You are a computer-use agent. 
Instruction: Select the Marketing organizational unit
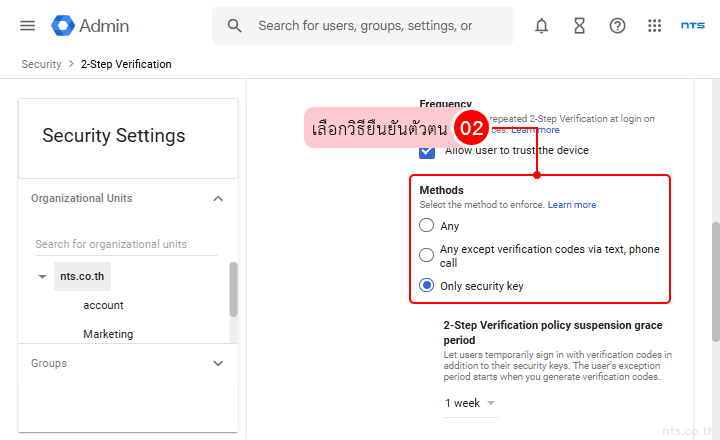tap(108, 334)
